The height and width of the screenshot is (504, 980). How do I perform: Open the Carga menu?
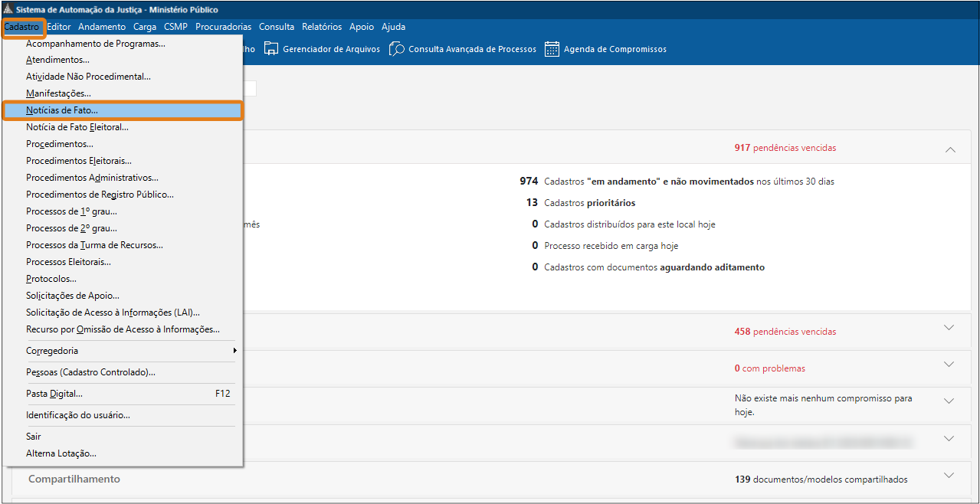tap(145, 27)
